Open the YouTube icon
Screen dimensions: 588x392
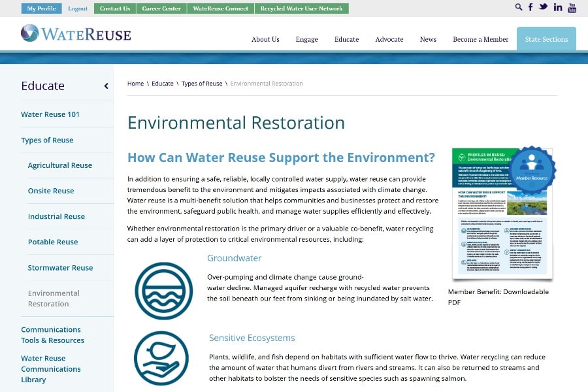(572, 8)
